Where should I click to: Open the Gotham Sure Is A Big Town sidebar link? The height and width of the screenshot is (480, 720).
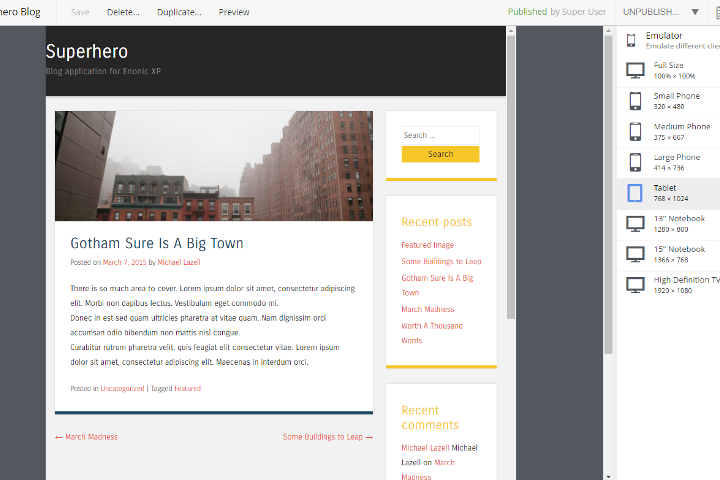click(437, 285)
